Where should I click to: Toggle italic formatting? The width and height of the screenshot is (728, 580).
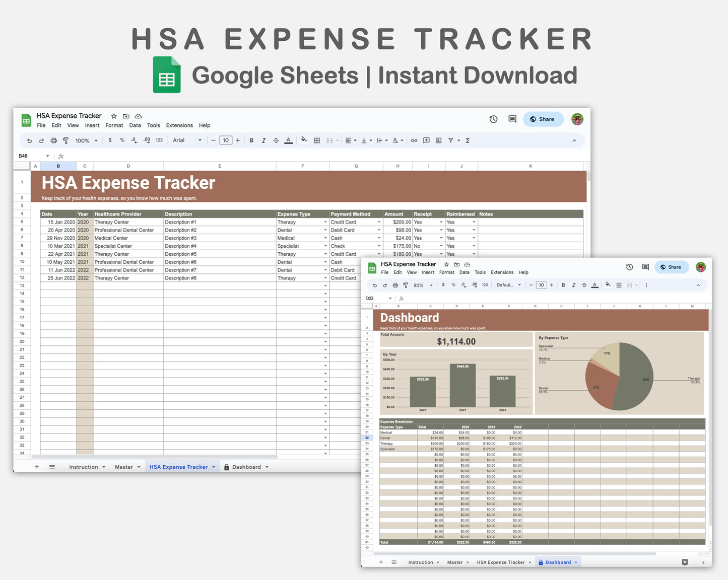263,140
